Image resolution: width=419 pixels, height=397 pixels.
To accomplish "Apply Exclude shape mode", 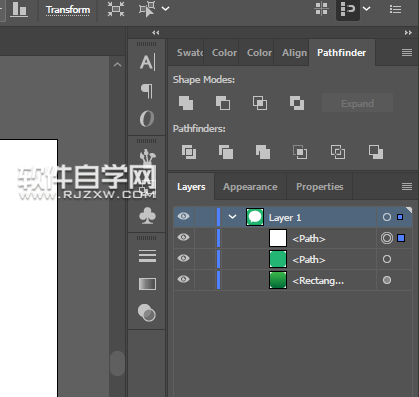I will tap(297, 103).
